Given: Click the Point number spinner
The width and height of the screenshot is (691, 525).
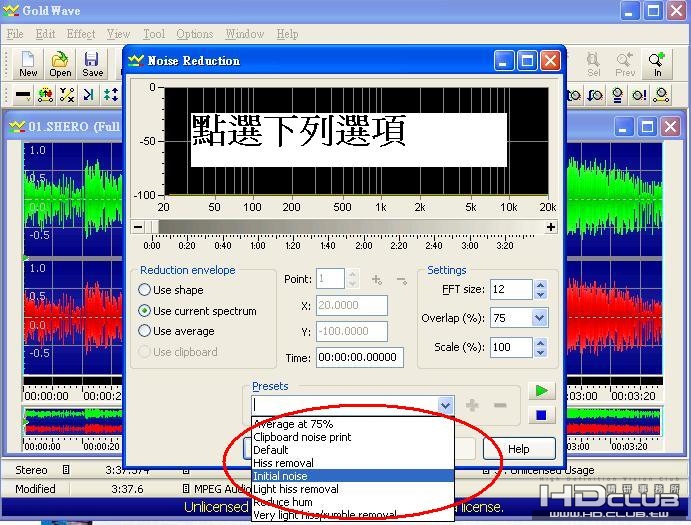Looking at the screenshot, I should click(x=352, y=279).
